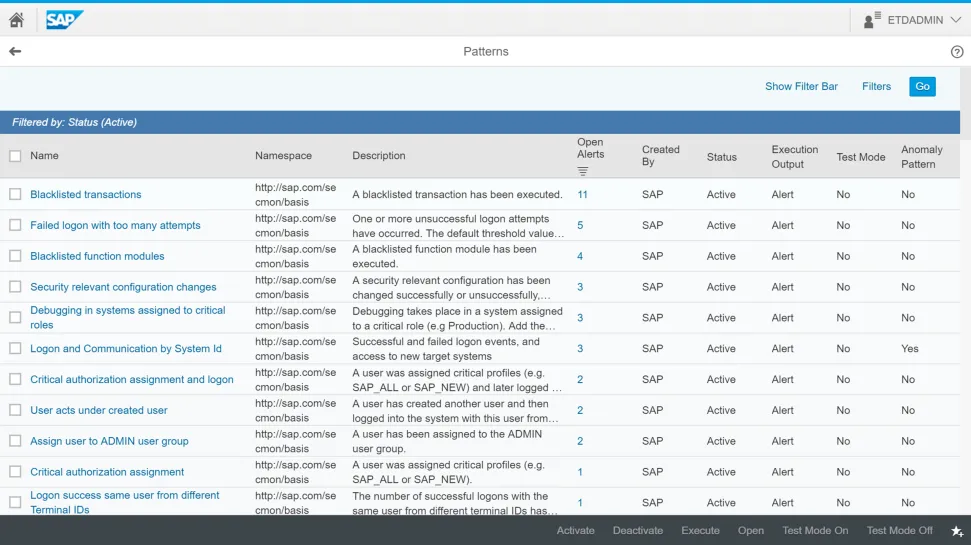Show Filter Bar
Viewport: 971px width, 545px height.
coord(801,86)
